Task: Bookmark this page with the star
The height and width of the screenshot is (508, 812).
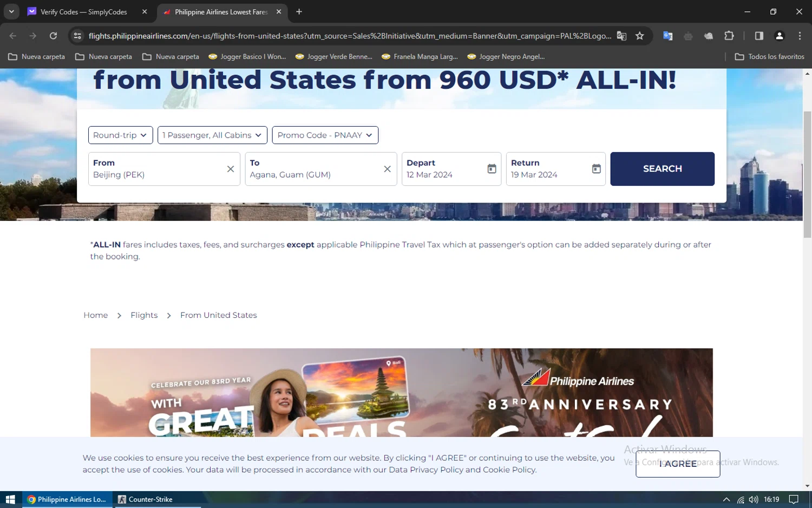Action: [x=640, y=36]
